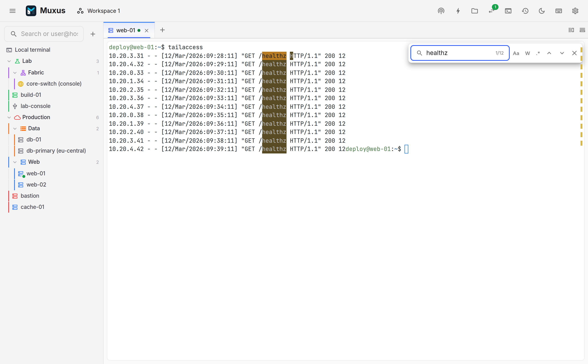Collapse the Data subgroup
588x364 pixels.
(x=15, y=129)
